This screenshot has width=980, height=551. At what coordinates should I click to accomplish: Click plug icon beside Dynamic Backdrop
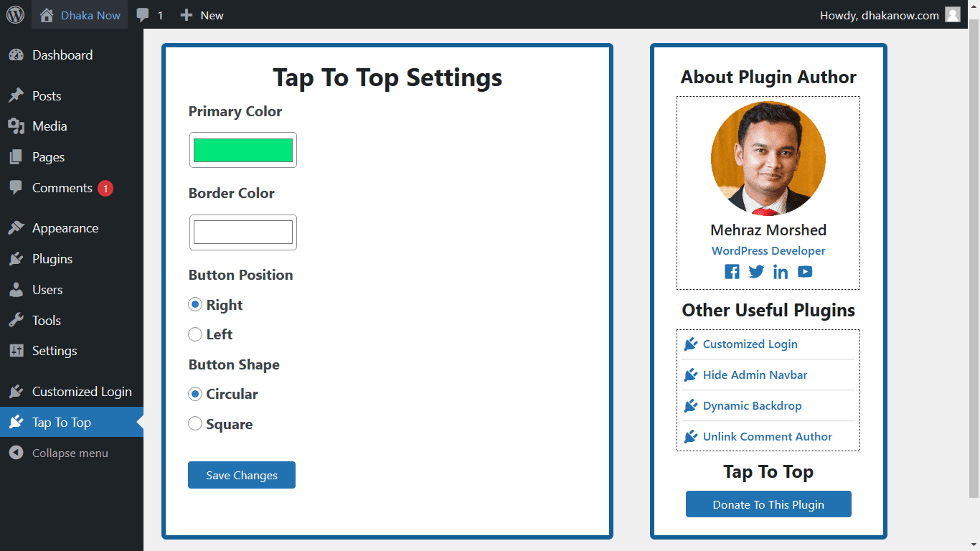click(691, 406)
